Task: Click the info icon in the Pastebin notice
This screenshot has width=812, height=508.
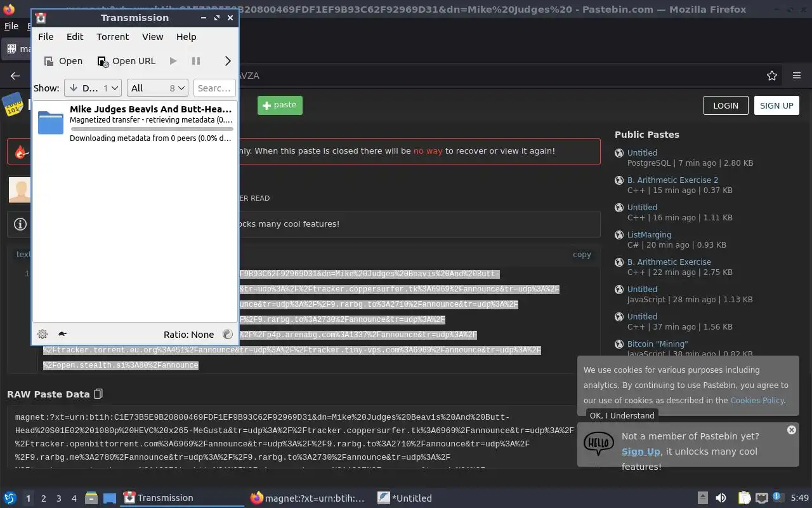Action: [20, 224]
